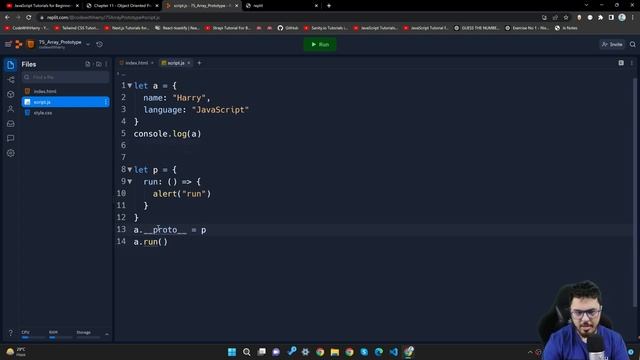This screenshot has width=640, height=360.
Task: Click the editor vertical scrollbar
Action: [x=635, y=192]
